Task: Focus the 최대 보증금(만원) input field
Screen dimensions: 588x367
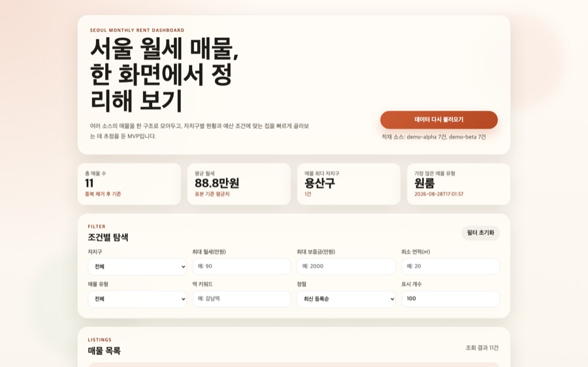Action: pos(346,266)
